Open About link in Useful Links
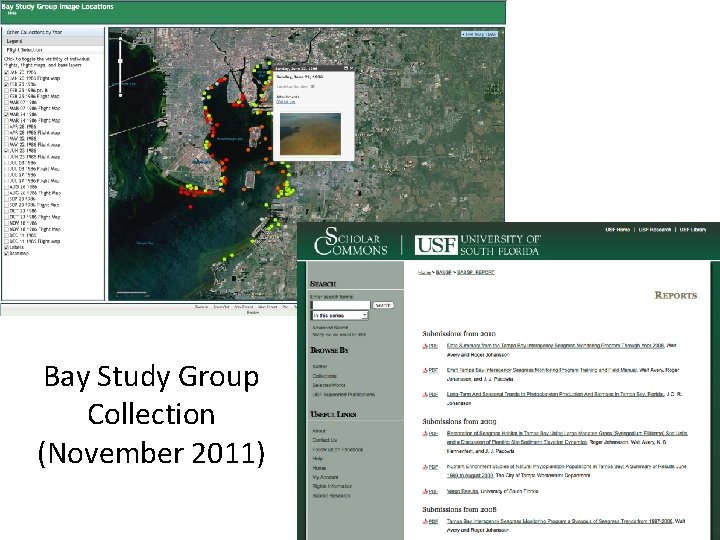720x540 pixels. (319, 431)
